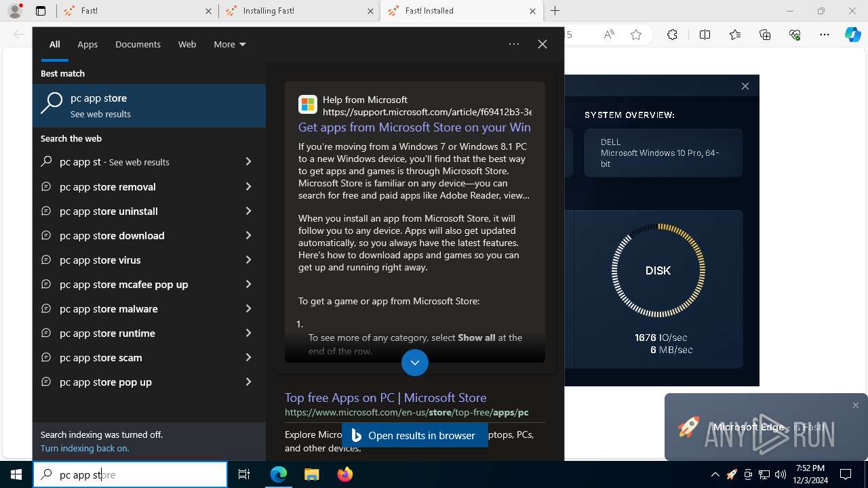Open Task View on the taskbar

(x=244, y=474)
